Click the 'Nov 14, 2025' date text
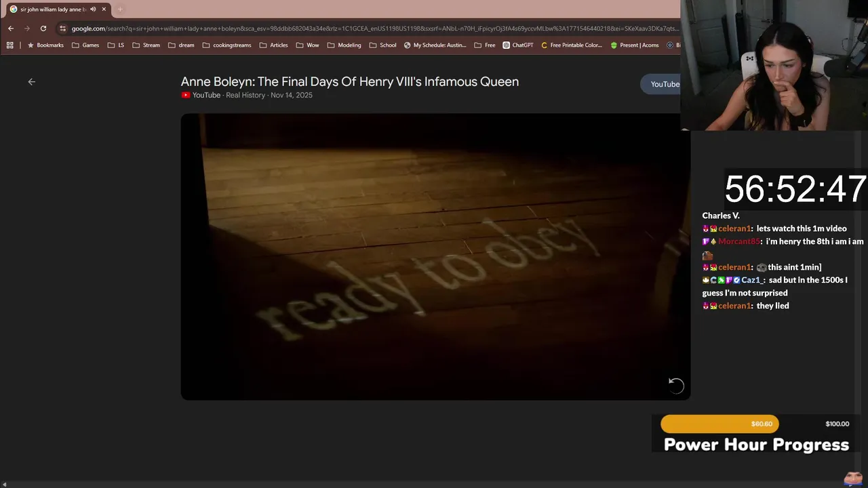This screenshot has height=488, width=868. pyautogui.click(x=292, y=95)
